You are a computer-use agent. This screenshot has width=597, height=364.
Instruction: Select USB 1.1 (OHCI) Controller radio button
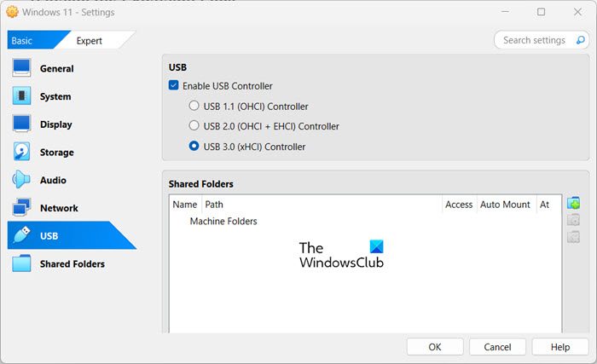pos(194,106)
